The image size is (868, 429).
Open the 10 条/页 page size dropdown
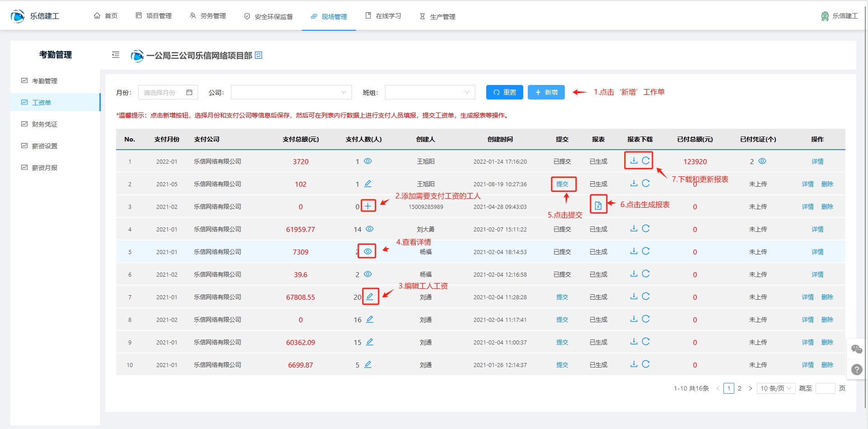[776, 388]
